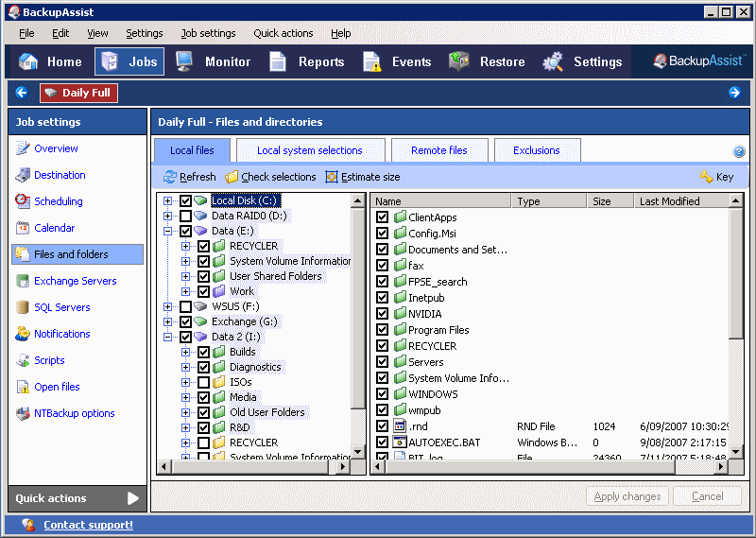This screenshot has width=756, height=538.
Task: Open the Settings gear in toolbar
Action: coord(553,61)
